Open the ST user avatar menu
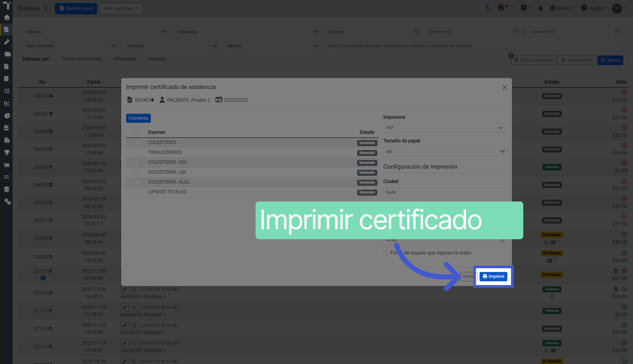The height and width of the screenshot is (364, 633). coord(619,8)
